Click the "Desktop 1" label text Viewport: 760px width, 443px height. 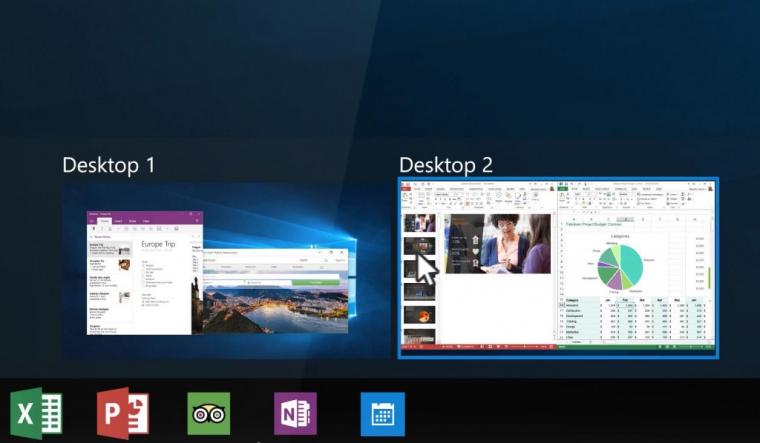(x=108, y=165)
